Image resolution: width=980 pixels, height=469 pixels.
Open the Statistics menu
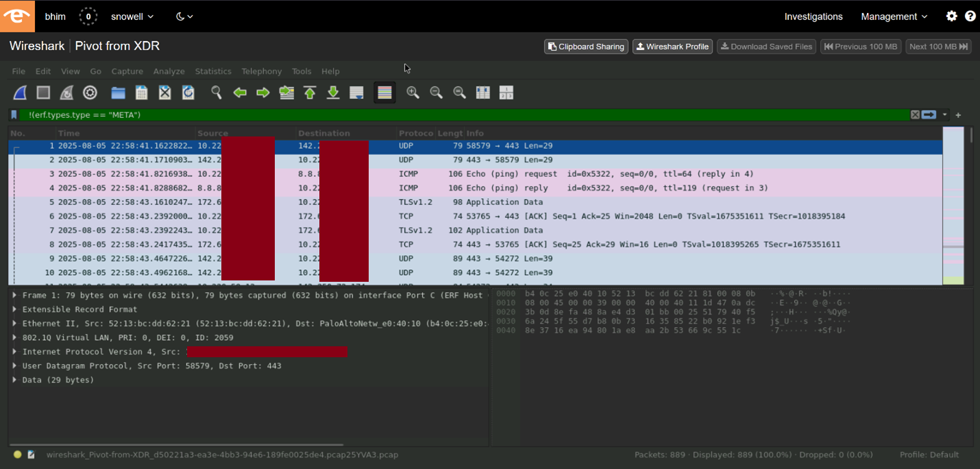click(213, 71)
